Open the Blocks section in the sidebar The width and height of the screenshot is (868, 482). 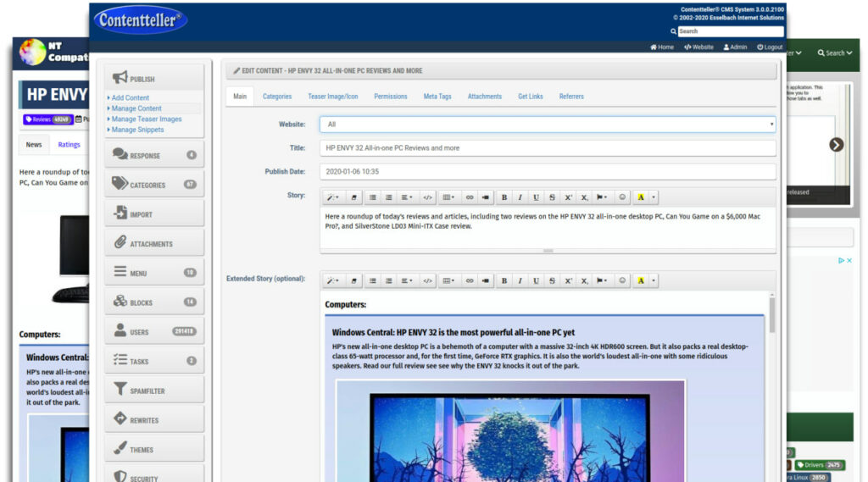tap(154, 302)
